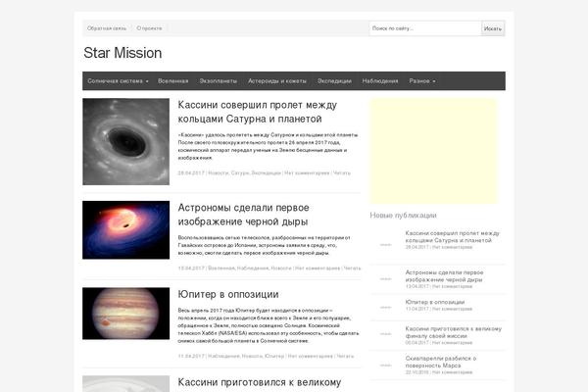Click date '11.04.2017' under the Jupiter article

191,356
